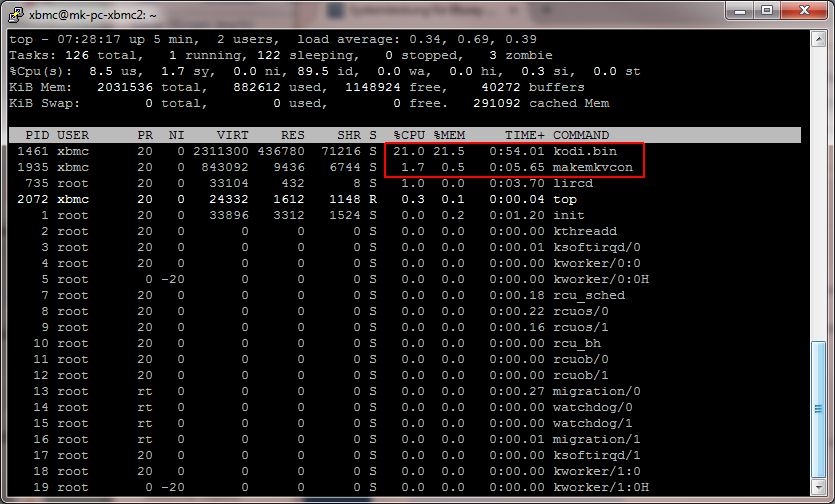Viewport: 835px width, 504px height.
Task: Click the vertical scrollbar thumb
Action: [818, 409]
